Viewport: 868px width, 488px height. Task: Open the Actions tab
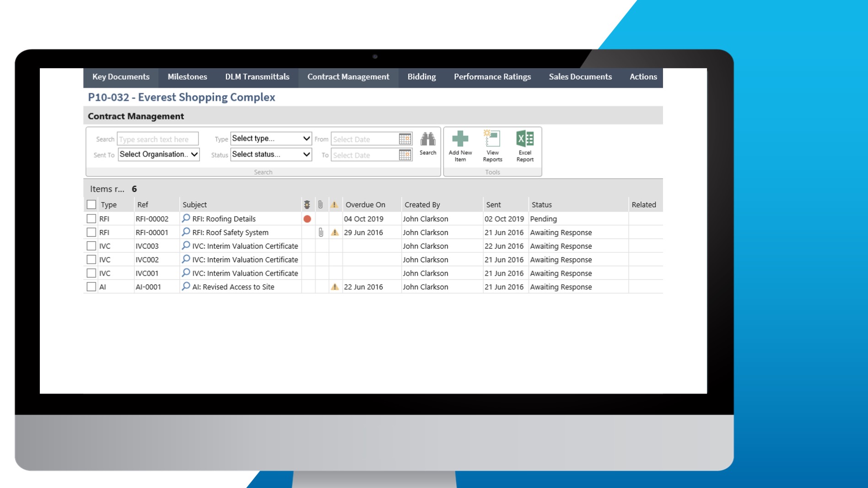coord(643,77)
